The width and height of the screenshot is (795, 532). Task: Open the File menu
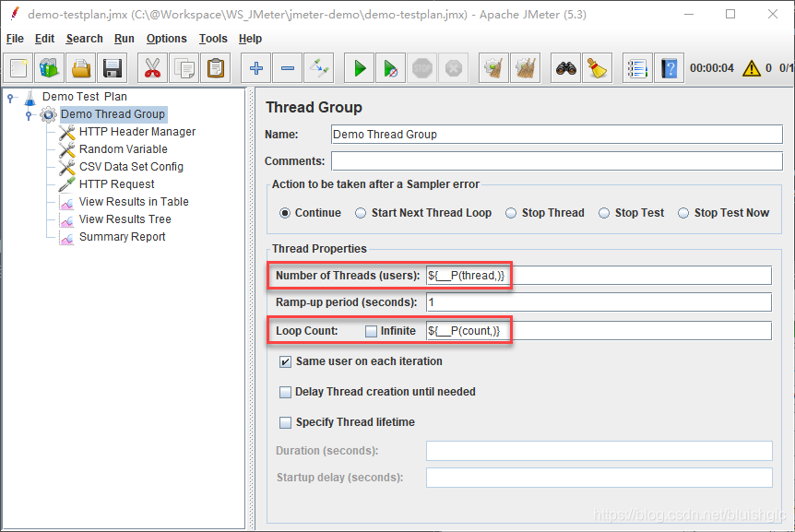[15, 39]
